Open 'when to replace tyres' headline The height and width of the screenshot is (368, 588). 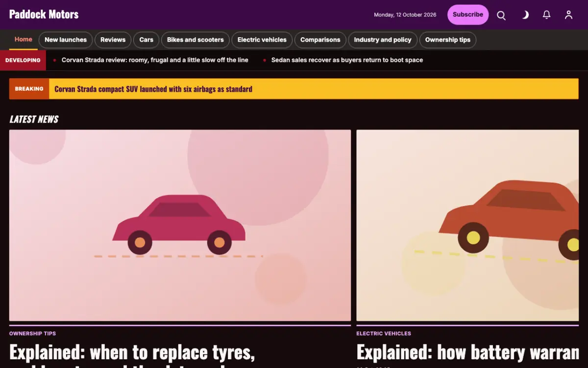click(132, 355)
